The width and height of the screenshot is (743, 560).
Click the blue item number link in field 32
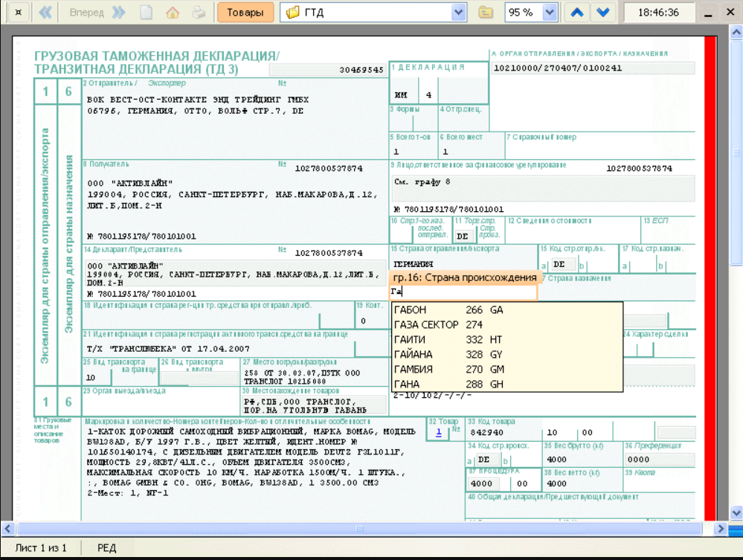439,432
